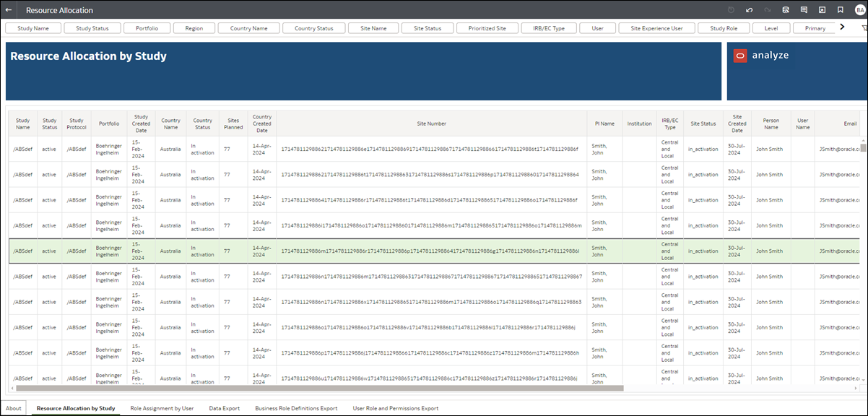Open the notes comment icon
Viewport: 868px width, 416px height.
click(804, 10)
